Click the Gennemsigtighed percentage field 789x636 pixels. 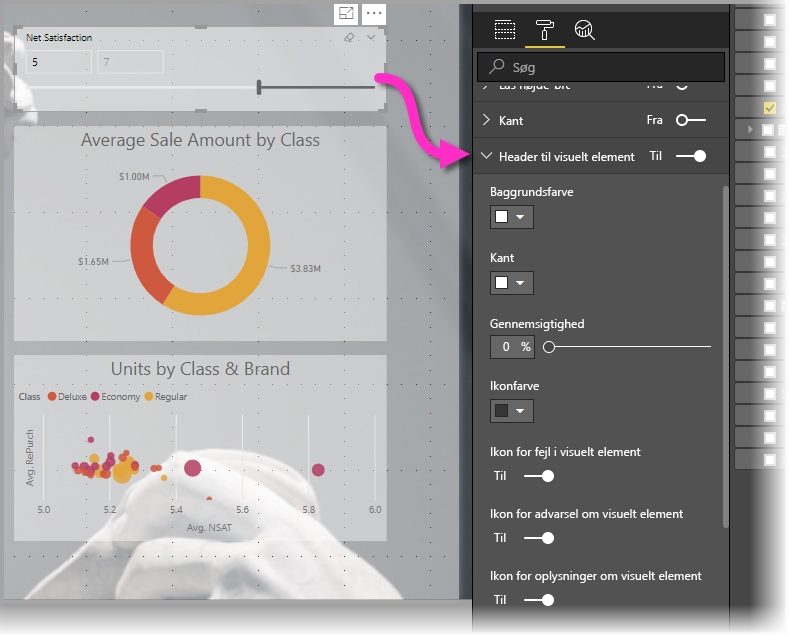coord(512,347)
